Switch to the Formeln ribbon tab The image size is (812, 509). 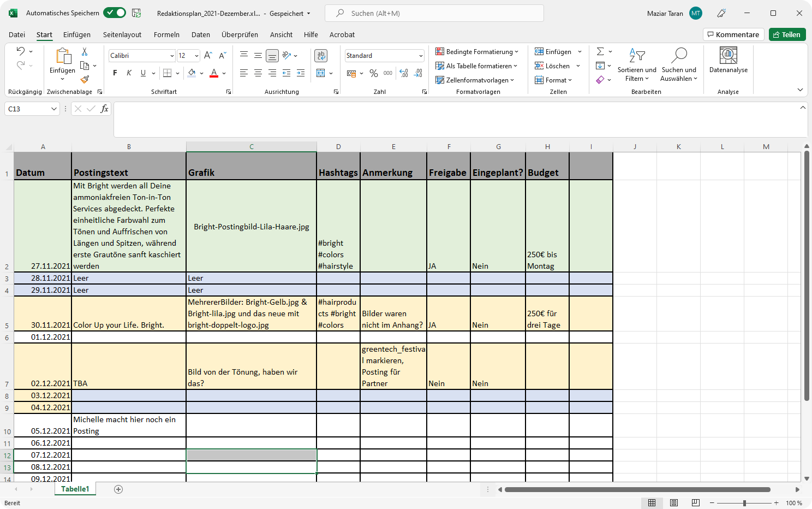[166, 34]
